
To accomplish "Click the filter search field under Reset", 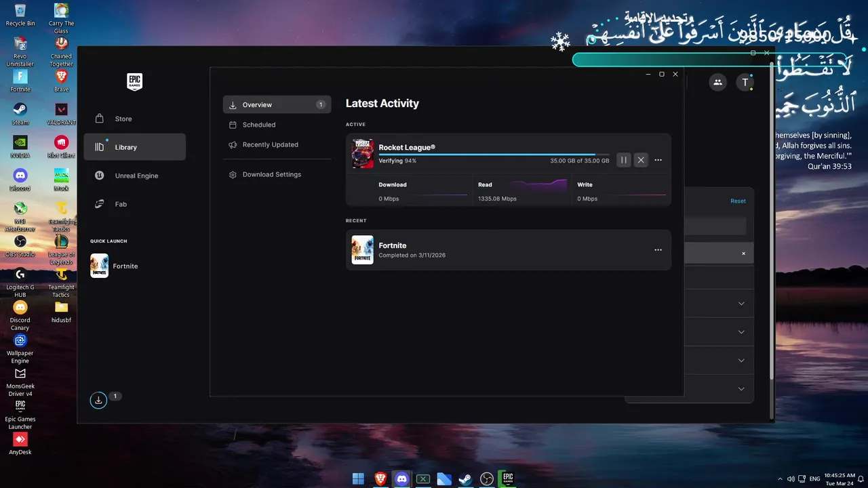I will click(715, 226).
